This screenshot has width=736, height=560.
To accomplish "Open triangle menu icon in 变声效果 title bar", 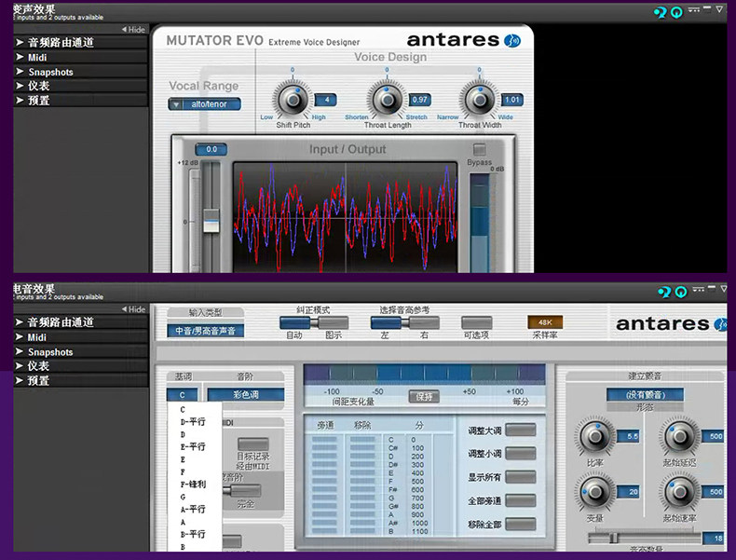I will [719, 9].
